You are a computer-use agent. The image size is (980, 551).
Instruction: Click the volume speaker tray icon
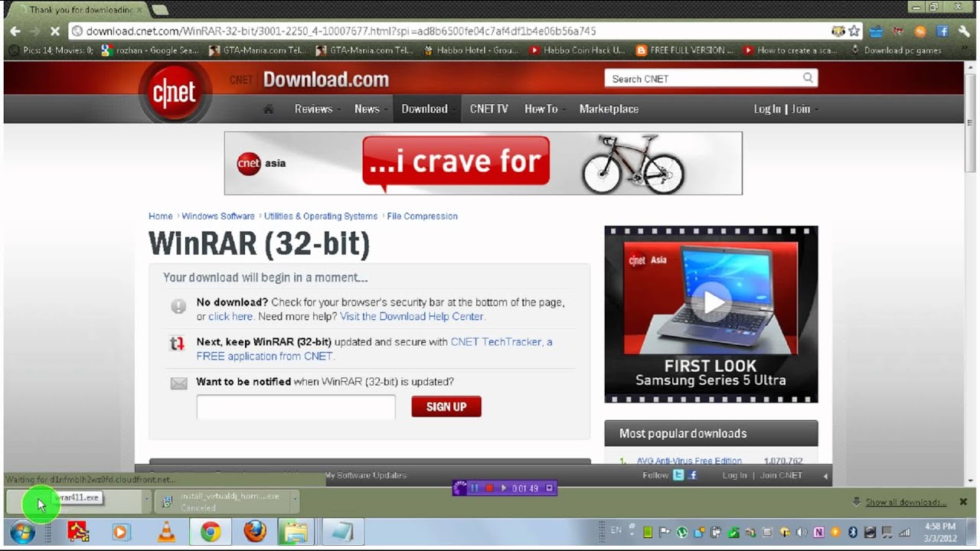point(802,532)
